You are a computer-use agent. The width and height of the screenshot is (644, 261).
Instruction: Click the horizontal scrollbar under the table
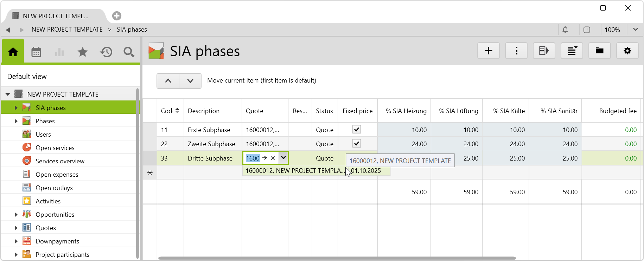337,258
